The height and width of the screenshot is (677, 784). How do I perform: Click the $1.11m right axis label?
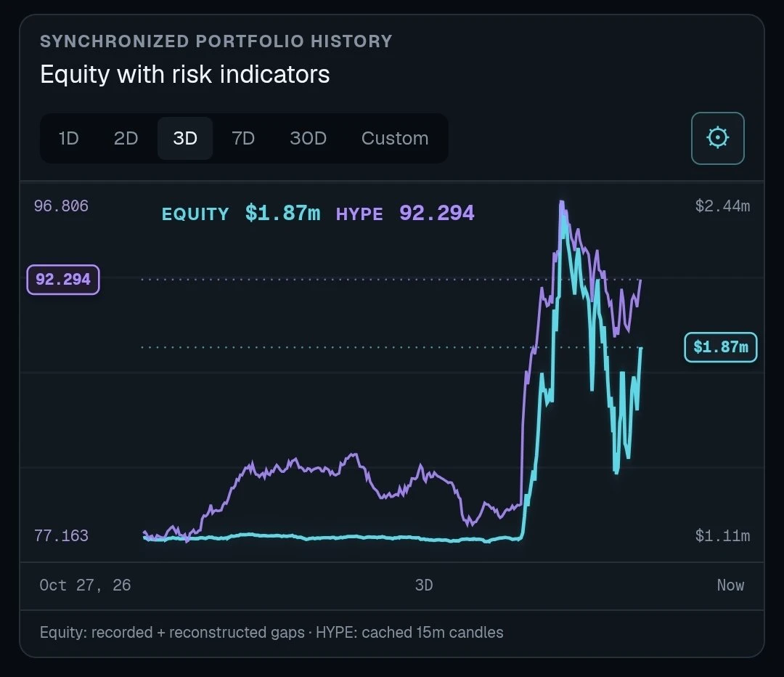[722, 536]
